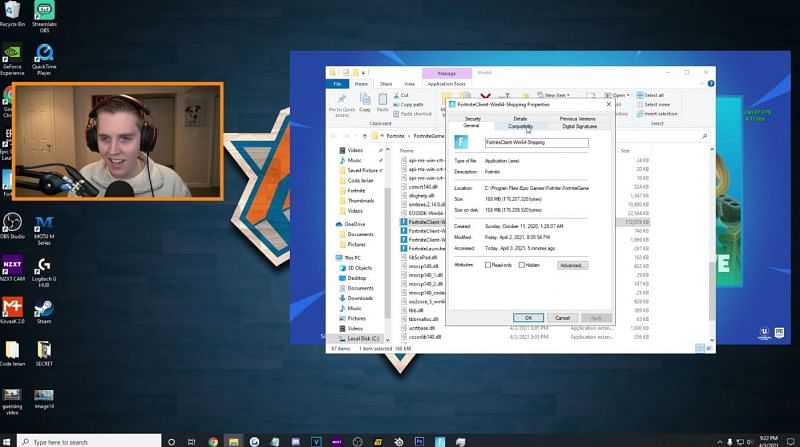The image size is (800, 447).
Task: Select Code Jerian in the navigation pane
Action: [x=356, y=181]
